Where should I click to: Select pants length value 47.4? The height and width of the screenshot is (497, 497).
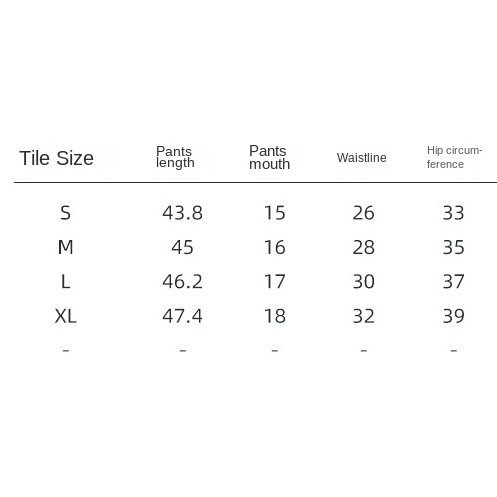182,316
